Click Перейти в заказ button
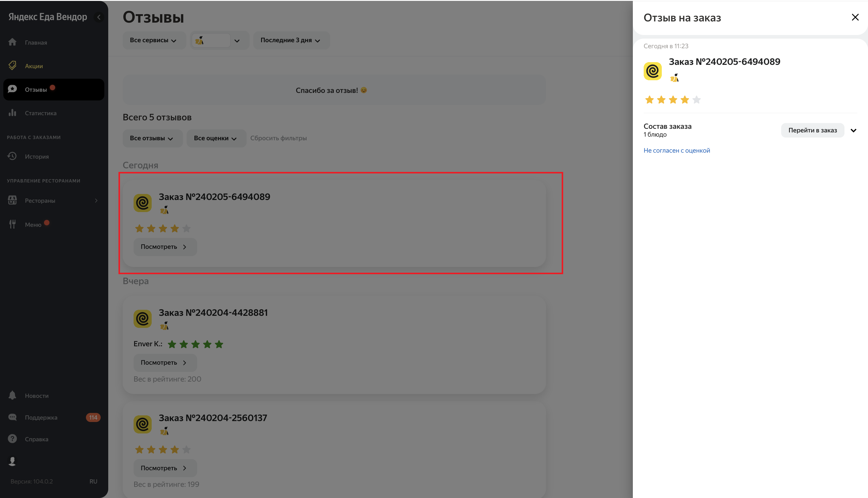 pyautogui.click(x=812, y=130)
